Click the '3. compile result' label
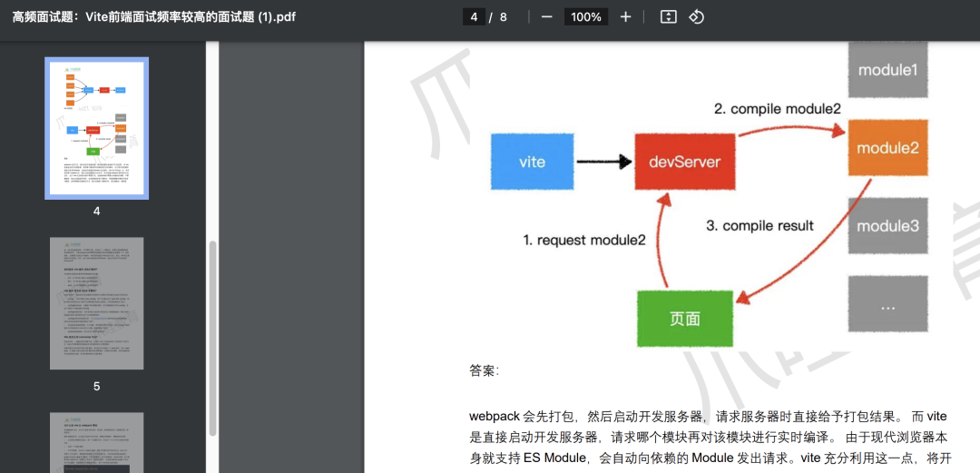 759,225
